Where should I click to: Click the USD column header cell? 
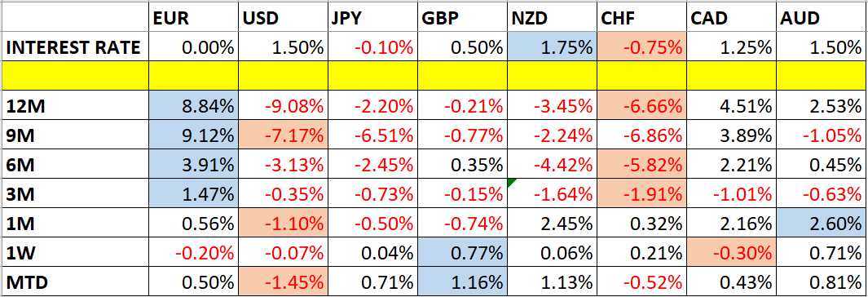click(282, 19)
